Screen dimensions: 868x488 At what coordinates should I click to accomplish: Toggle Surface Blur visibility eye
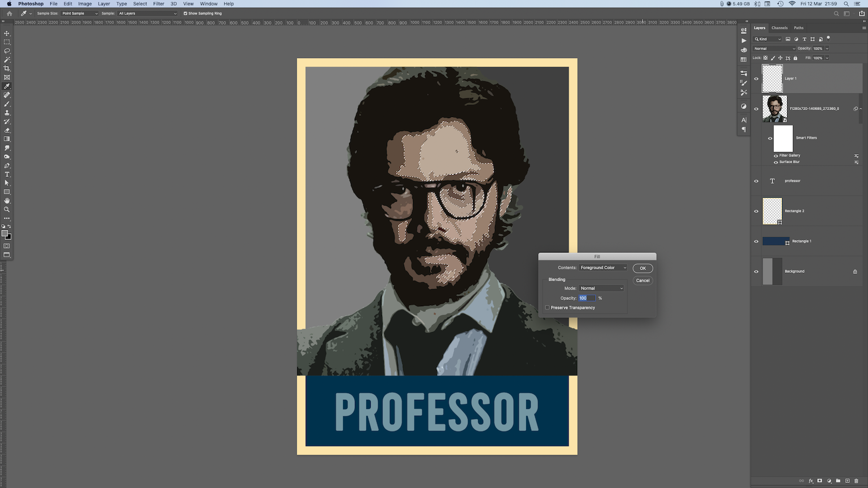(776, 163)
